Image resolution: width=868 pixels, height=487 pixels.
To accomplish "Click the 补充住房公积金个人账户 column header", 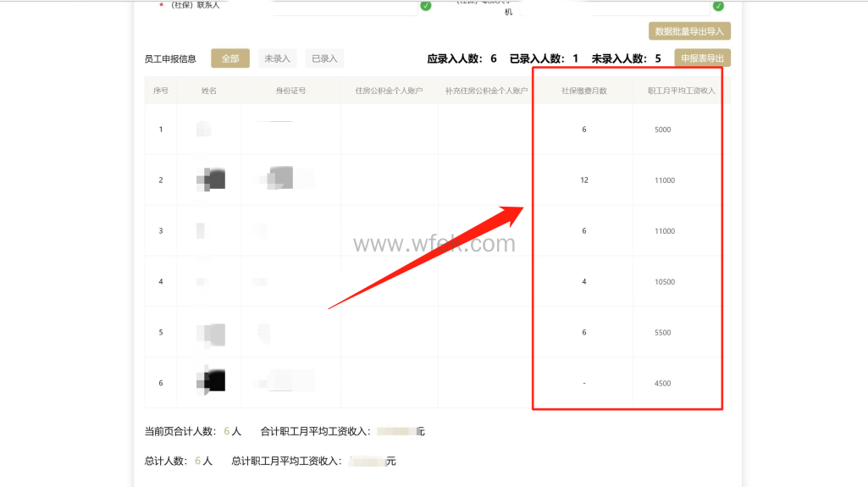I will click(486, 91).
